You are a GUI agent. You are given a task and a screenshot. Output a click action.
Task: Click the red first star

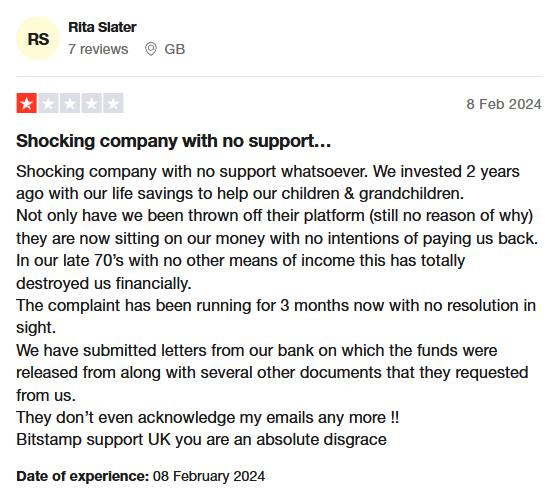point(26,103)
